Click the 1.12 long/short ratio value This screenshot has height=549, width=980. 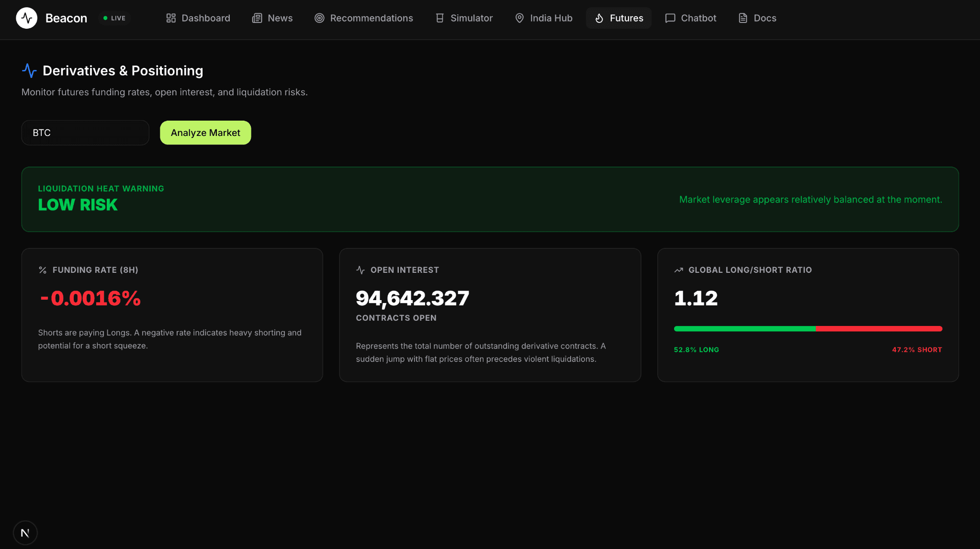click(696, 298)
